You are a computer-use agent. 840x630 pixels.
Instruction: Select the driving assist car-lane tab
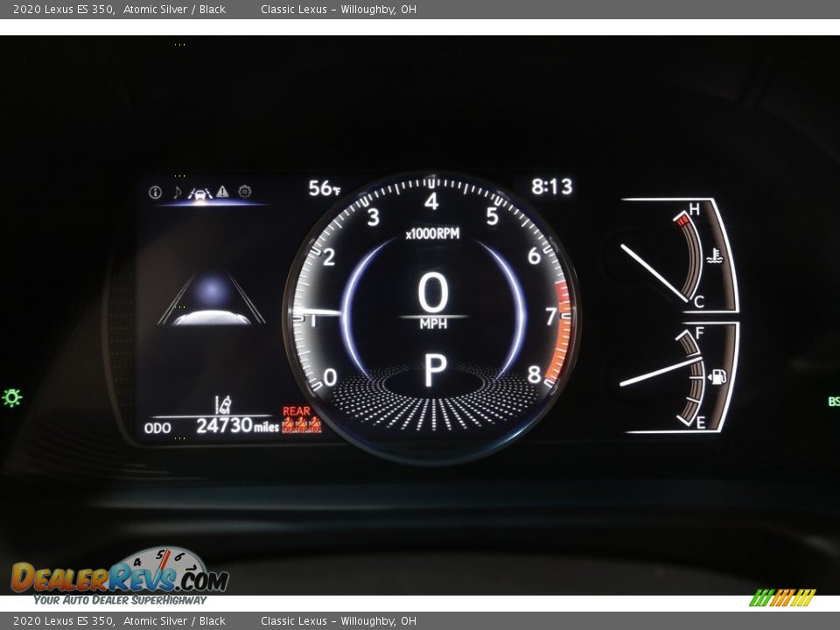(199, 193)
